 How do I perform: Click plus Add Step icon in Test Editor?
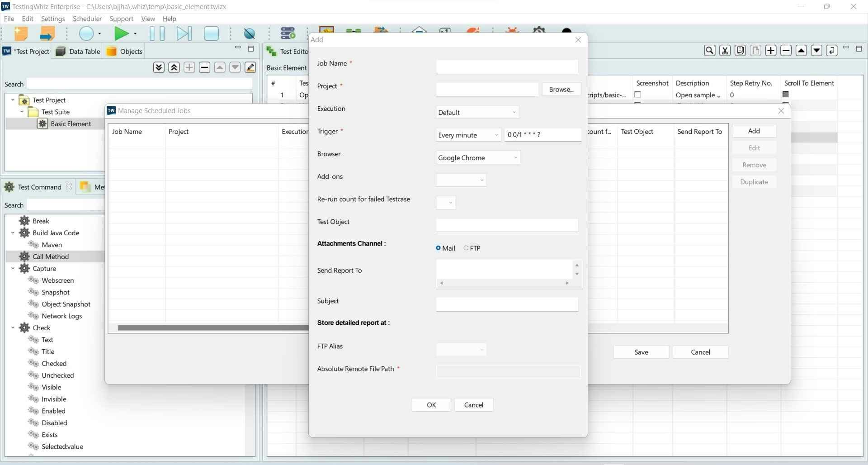[x=771, y=50]
